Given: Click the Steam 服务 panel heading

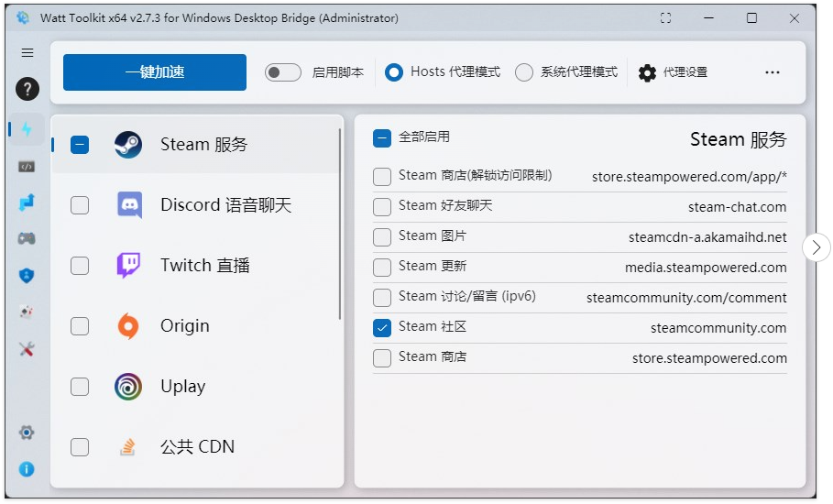Looking at the screenshot, I should click(738, 139).
